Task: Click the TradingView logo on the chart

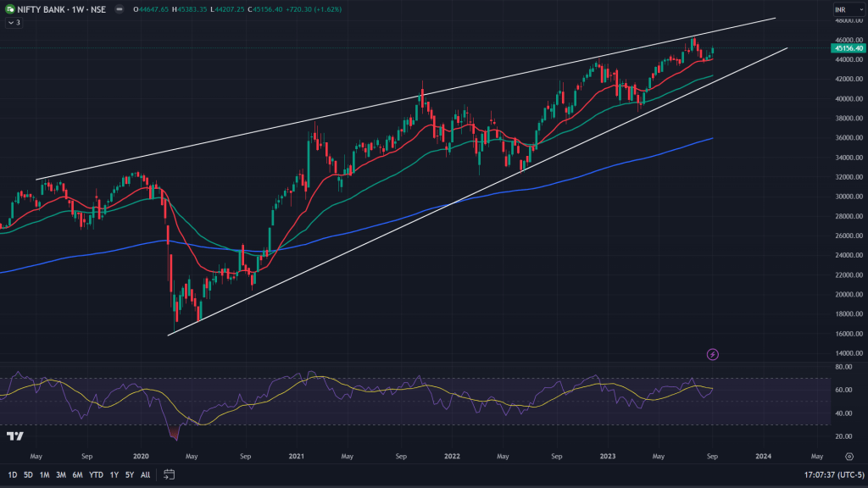Action: (x=14, y=436)
